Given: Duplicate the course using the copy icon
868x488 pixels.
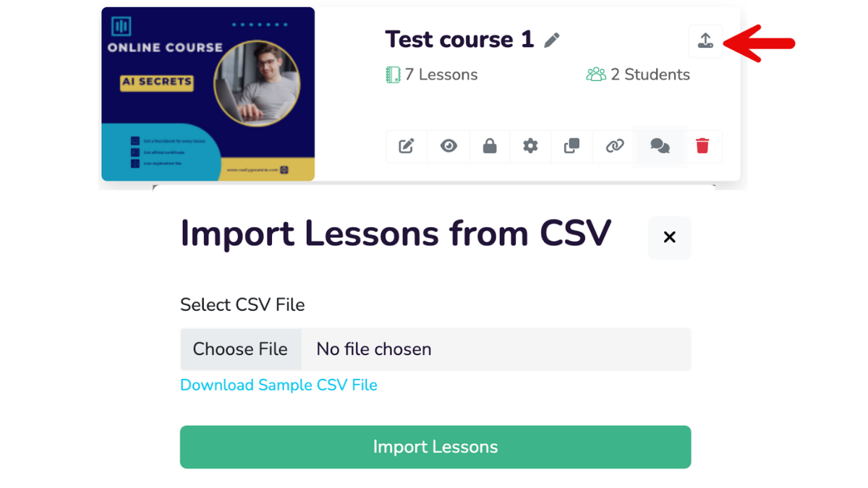Looking at the screenshot, I should 571,146.
